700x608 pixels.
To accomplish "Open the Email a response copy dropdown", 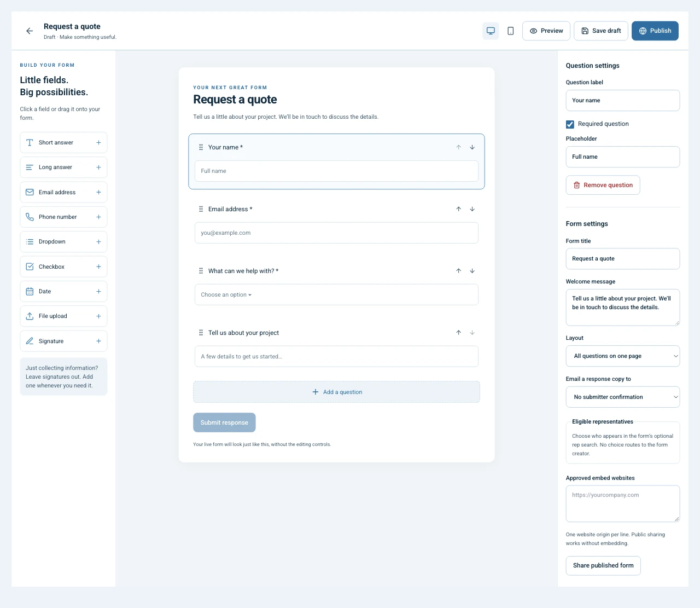I will coord(623,397).
